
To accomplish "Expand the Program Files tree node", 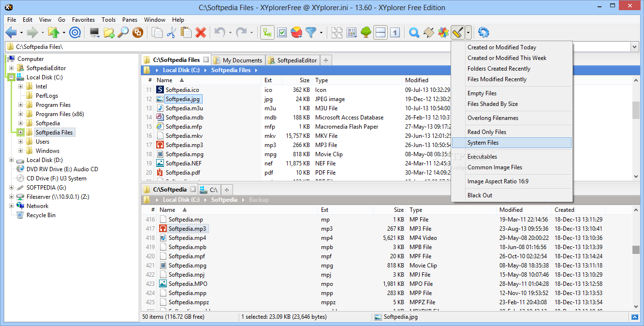I will pos(20,105).
